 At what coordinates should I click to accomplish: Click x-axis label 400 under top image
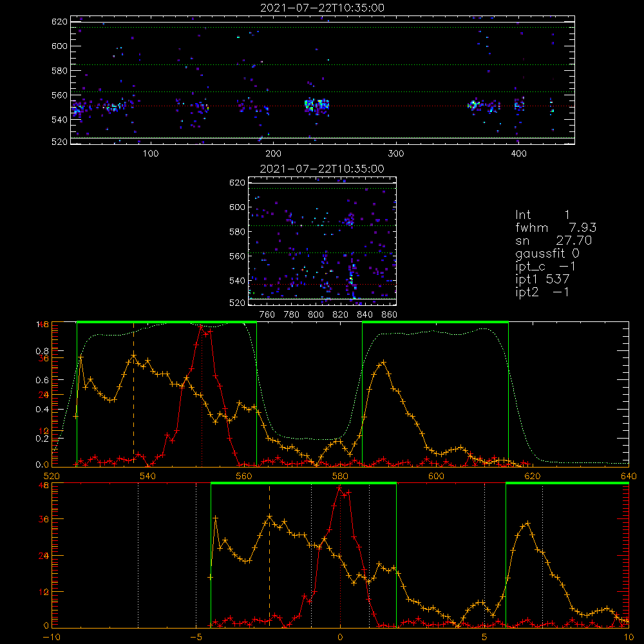518,154
